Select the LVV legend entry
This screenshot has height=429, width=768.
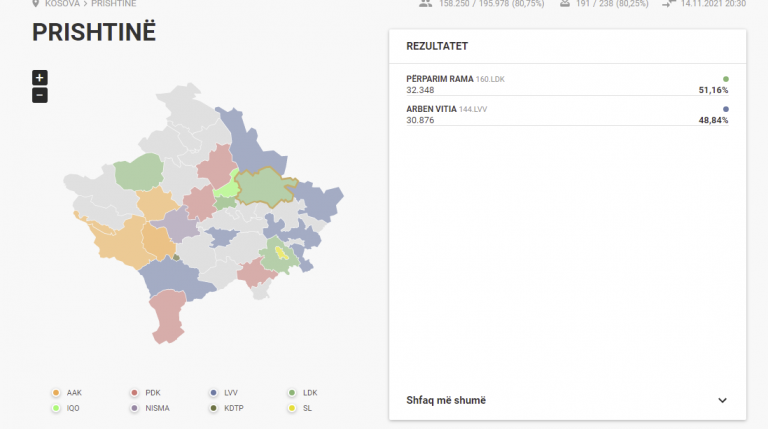224,393
